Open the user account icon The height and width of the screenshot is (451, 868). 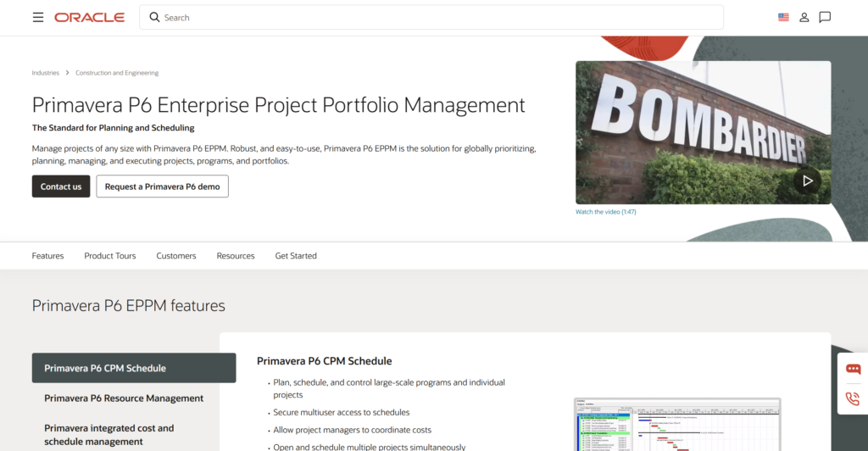804,17
